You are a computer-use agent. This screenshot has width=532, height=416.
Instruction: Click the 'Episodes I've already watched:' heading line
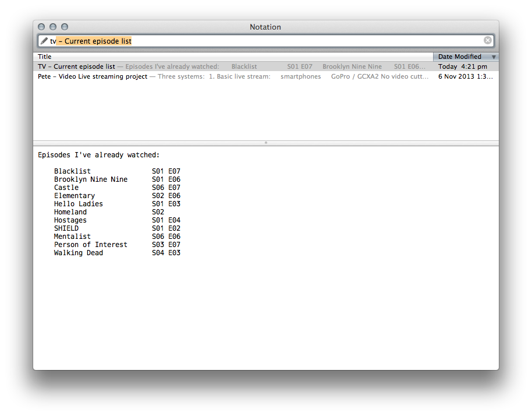click(x=98, y=155)
